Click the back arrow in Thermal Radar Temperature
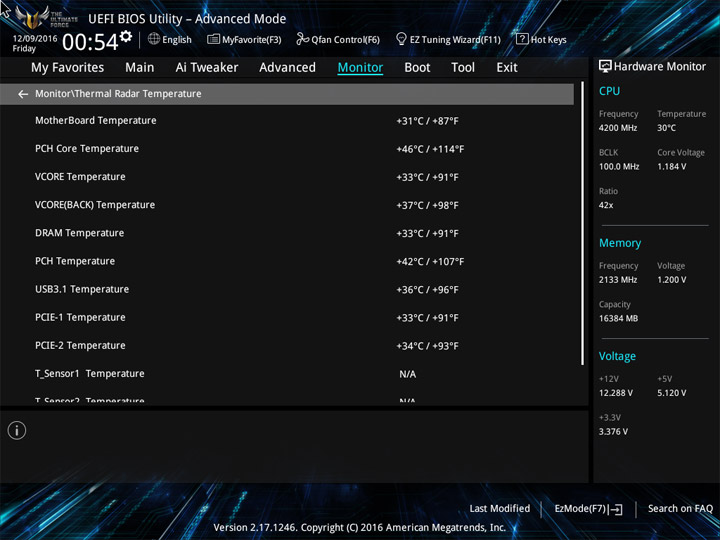720x540 pixels. point(23,94)
